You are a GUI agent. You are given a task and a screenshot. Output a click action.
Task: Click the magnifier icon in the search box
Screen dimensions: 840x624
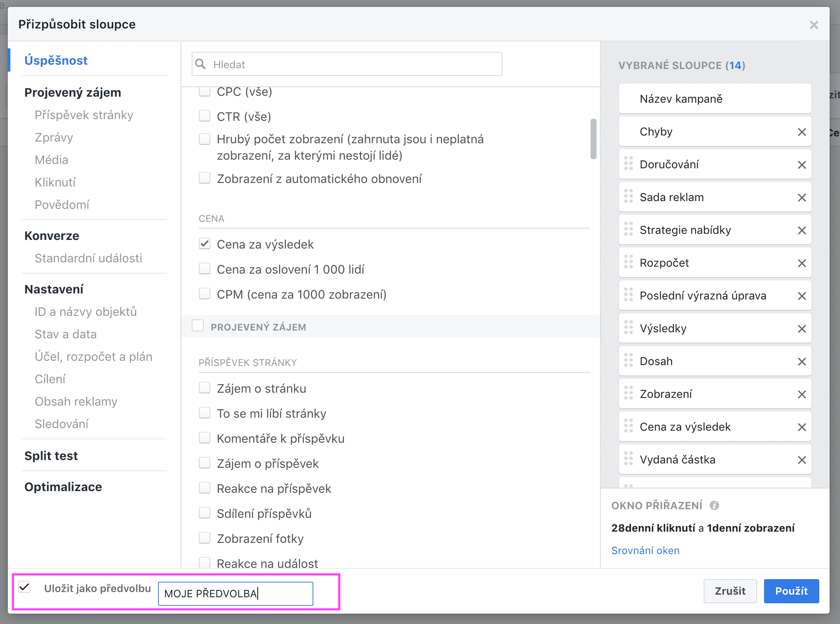click(201, 64)
